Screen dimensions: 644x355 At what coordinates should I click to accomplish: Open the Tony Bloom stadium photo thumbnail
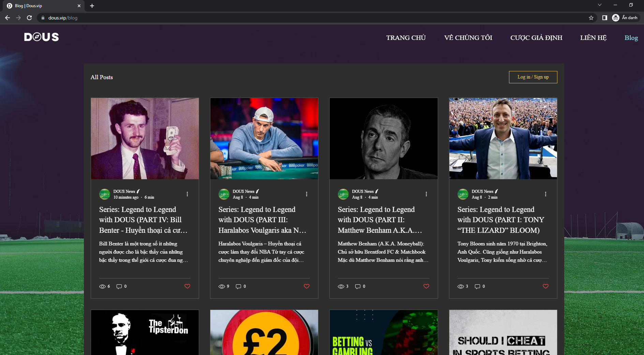coord(503,139)
